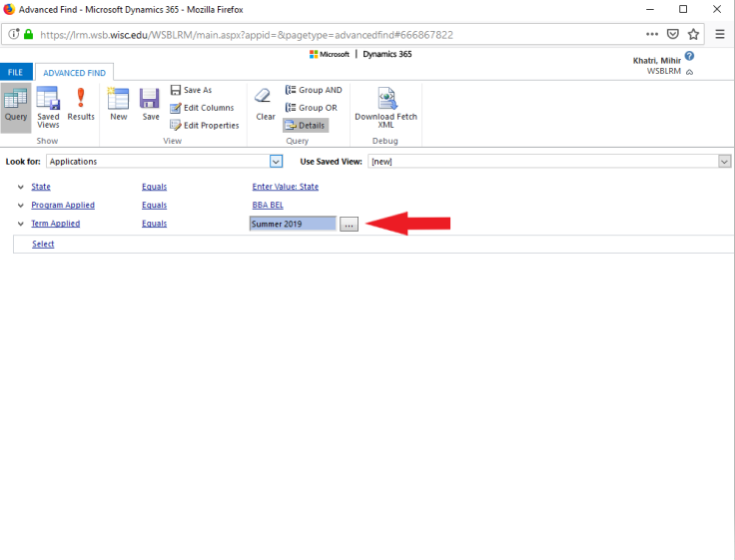Viewport: 735px width, 560px height.
Task: Open the Firefox hamburger menu
Action: 720,34
